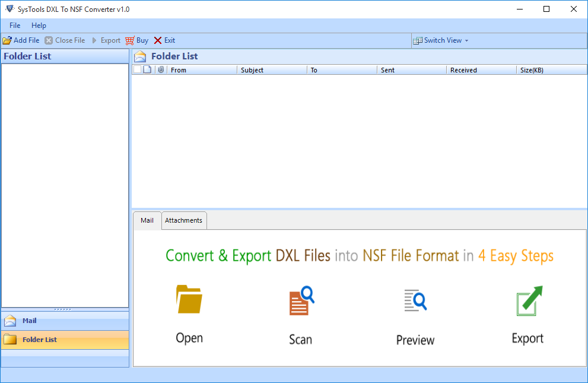This screenshot has width=588, height=383.
Task: Sort by the Size(KB) column
Action: click(552, 70)
